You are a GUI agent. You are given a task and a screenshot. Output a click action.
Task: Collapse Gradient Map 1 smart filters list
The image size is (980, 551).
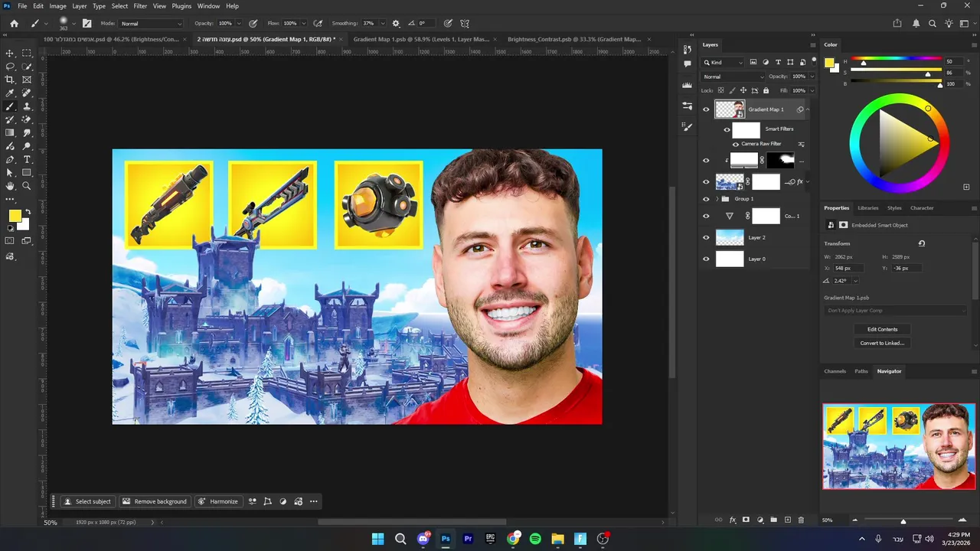pos(807,109)
